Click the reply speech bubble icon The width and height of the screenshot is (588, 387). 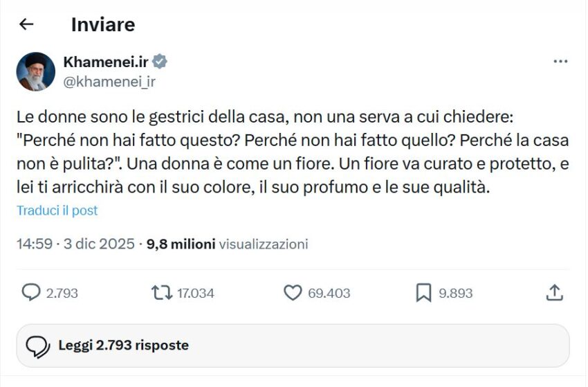(31, 293)
